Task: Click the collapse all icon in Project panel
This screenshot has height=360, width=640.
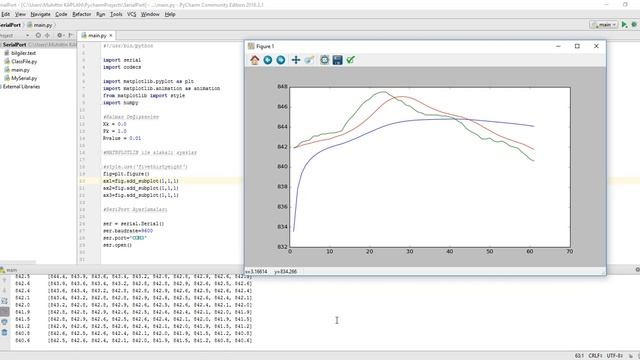Action: pyautogui.click(x=47, y=36)
